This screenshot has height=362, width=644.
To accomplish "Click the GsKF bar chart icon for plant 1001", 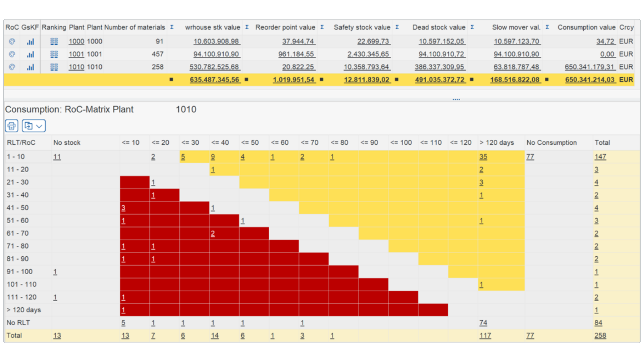I will [31, 54].
